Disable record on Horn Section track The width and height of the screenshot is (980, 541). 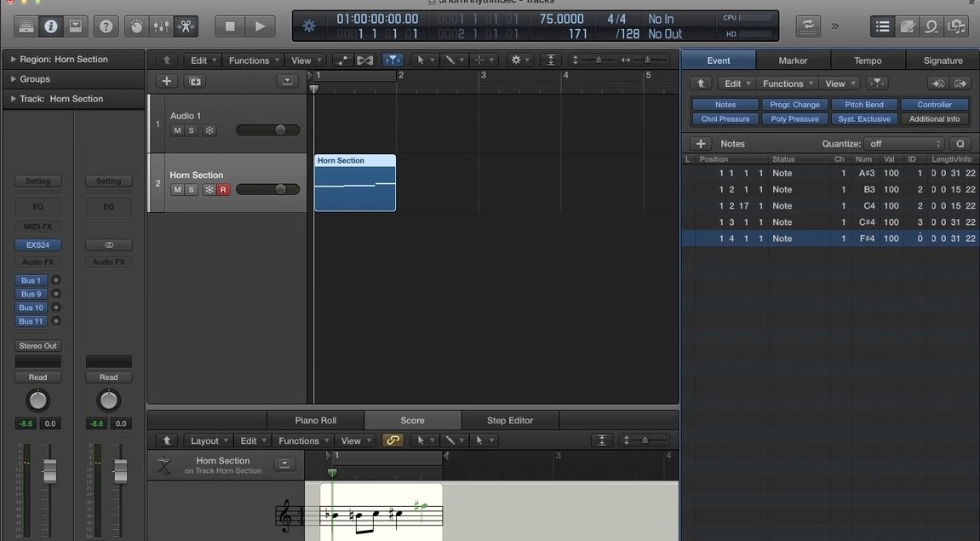point(223,190)
